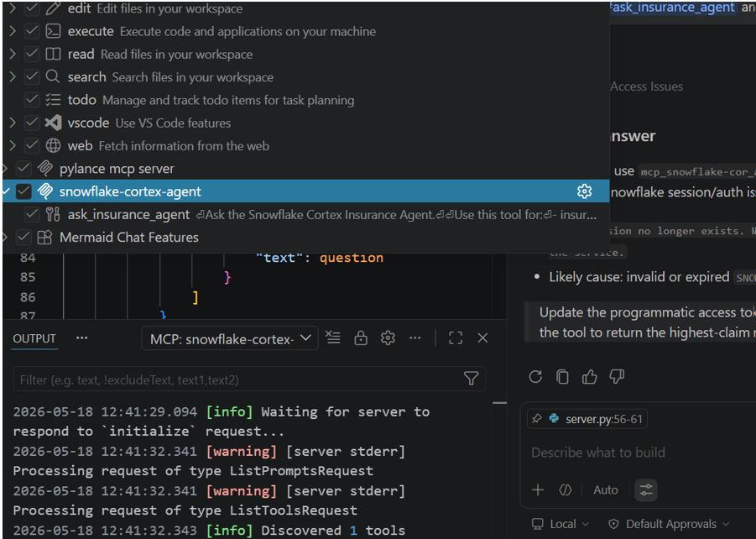The image size is (756, 539).
Task: Clear the output log
Action: click(x=332, y=338)
